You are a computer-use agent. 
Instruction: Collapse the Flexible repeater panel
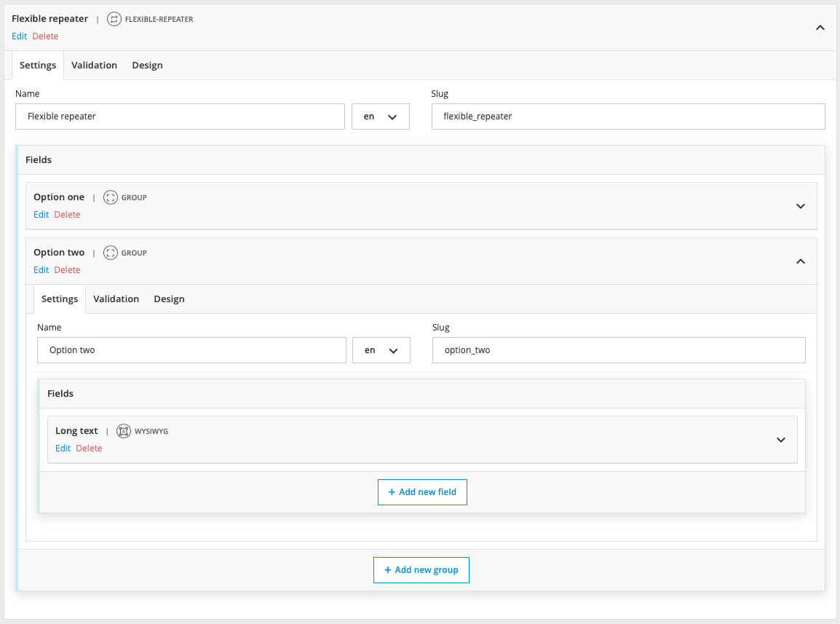[820, 28]
